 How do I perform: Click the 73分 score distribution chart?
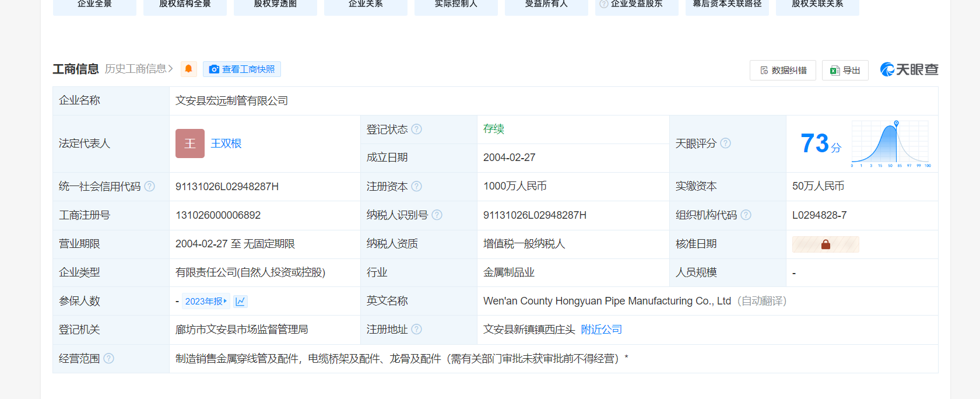coord(891,143)
